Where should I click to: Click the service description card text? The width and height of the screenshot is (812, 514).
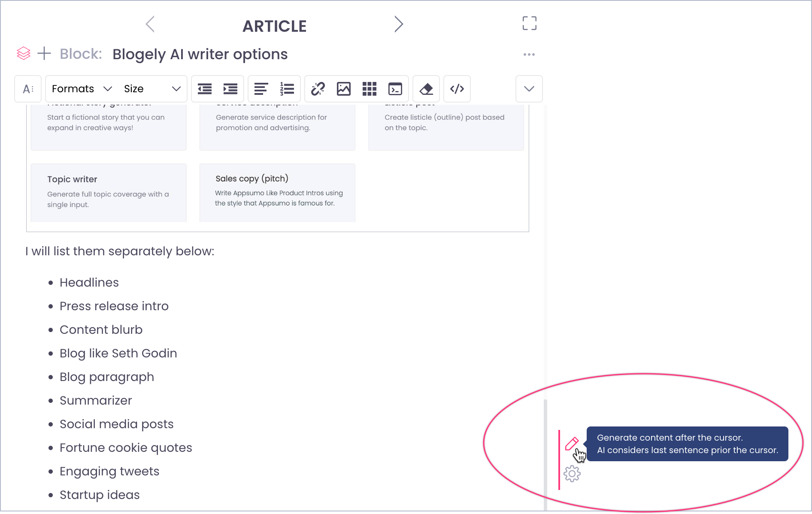point(271,122)
